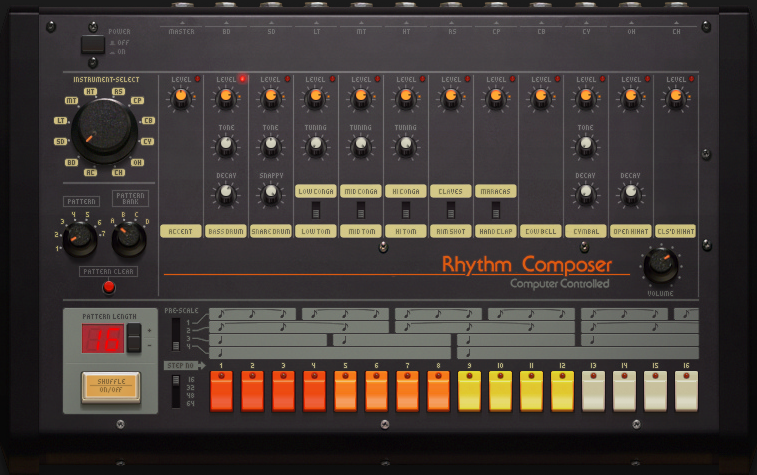This screenshot has width=757, height=475.
Task: Click the Low Tom Level knob
Action: coord(316,98)
